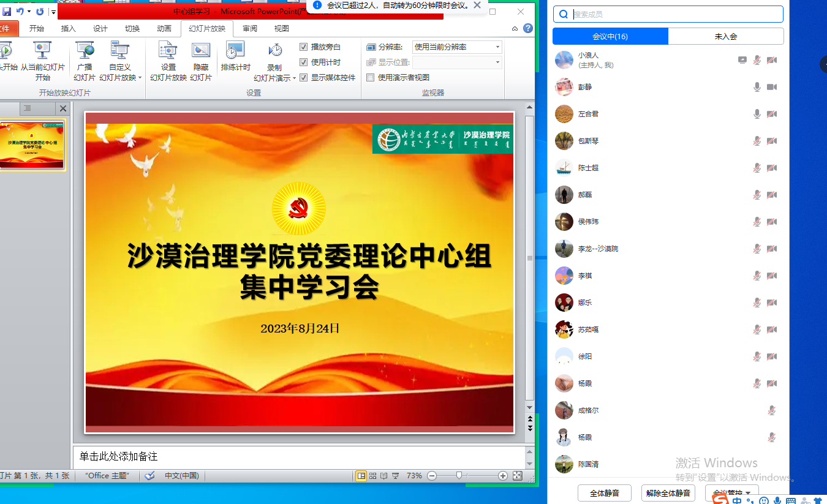The height and width of the screenshot is (504, 827).
Task: Click the 解除全体静音 button
Action: tap(668, 493)
